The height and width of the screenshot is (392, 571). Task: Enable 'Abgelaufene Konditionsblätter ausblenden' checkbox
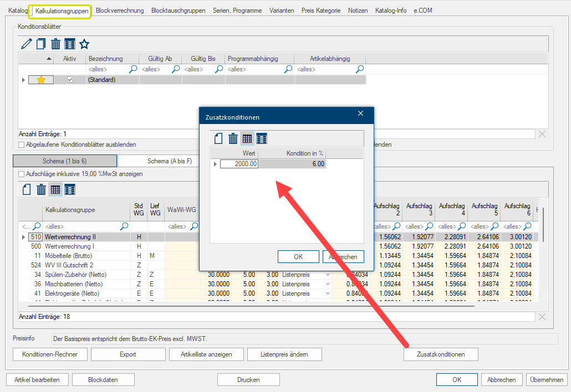point(22,145)
